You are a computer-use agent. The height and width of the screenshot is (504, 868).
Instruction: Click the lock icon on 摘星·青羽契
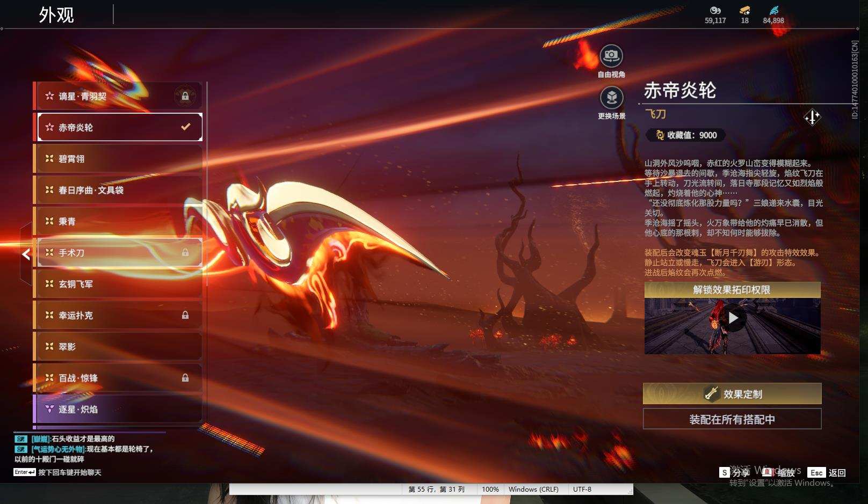[x=185, y=96]
